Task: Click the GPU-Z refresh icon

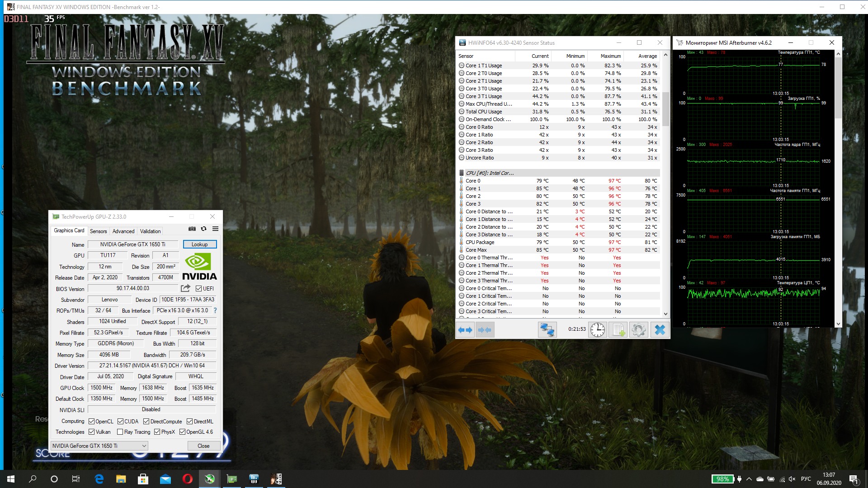Action: click(204, 229)
